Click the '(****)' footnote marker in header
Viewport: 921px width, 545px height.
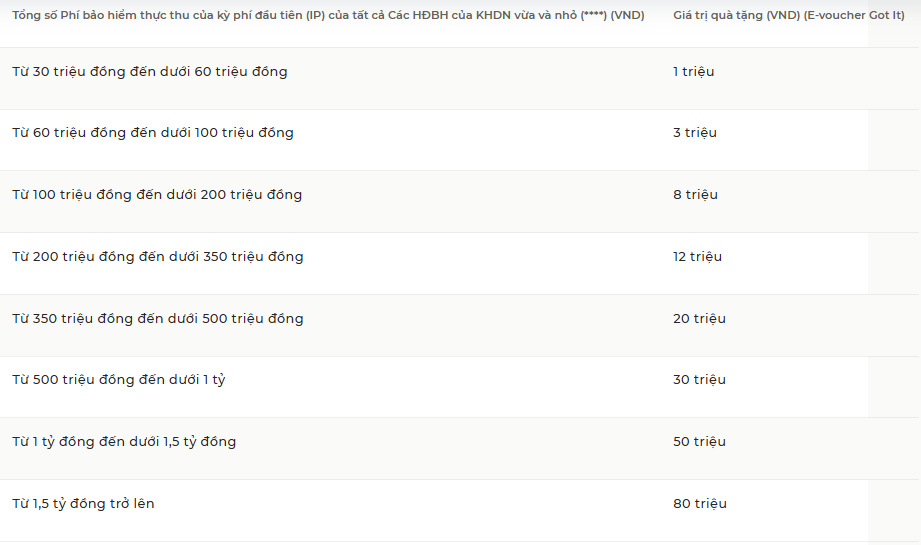(x=593, y=15)
